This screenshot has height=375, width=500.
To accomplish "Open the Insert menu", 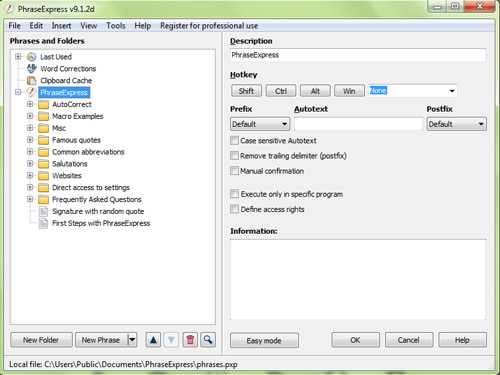I will click(61, 26).
